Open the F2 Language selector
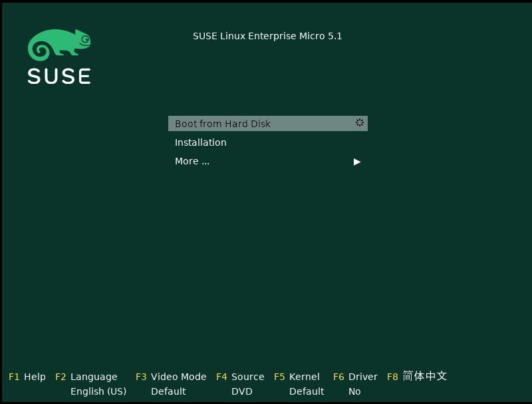 click(86, 377)
